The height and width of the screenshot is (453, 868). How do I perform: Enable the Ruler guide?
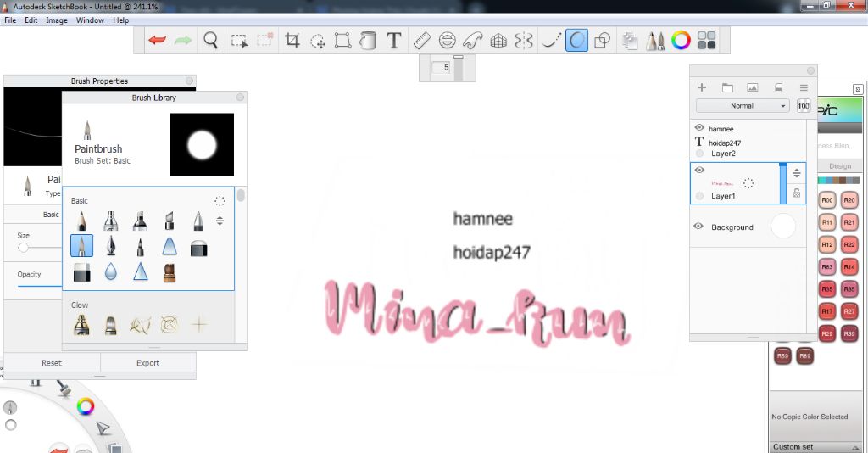click(x=422, y=41)
